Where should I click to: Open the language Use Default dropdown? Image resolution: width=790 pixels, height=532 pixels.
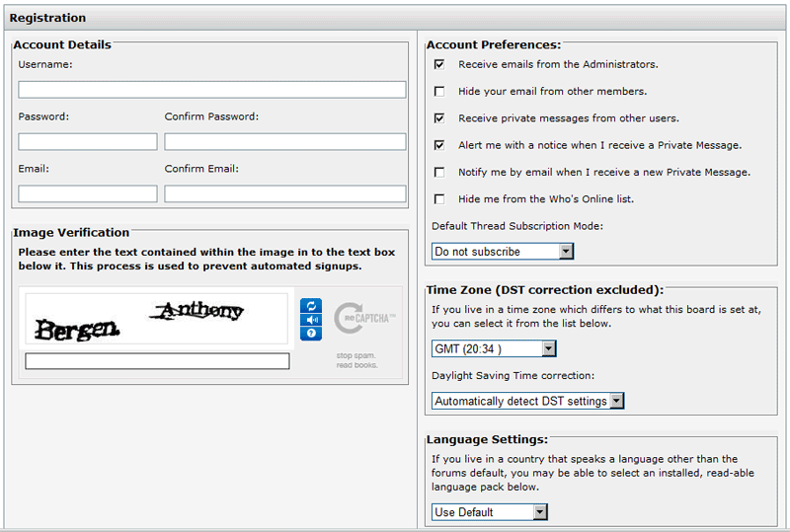[490, 512]
